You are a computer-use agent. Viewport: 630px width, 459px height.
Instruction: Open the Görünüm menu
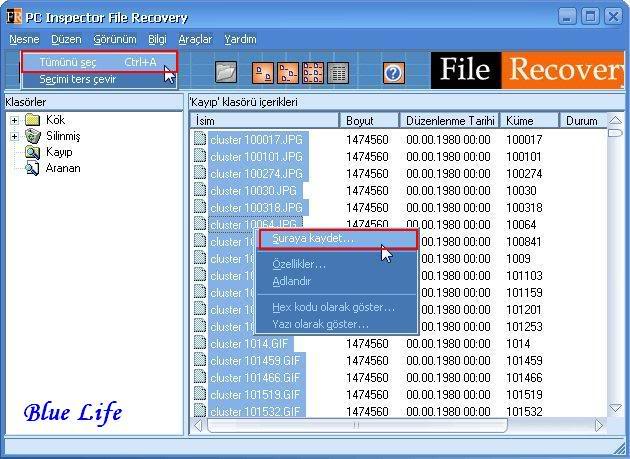point(115,39)
